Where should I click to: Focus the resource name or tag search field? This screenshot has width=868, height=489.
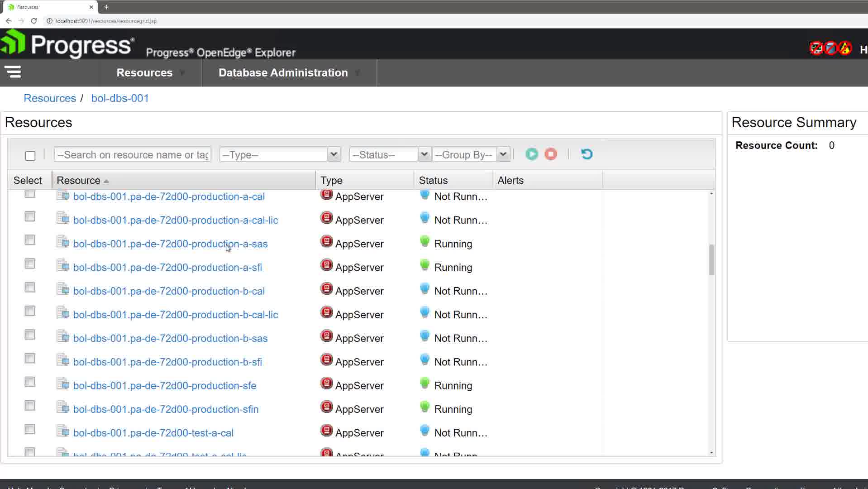tap(133, 154)
